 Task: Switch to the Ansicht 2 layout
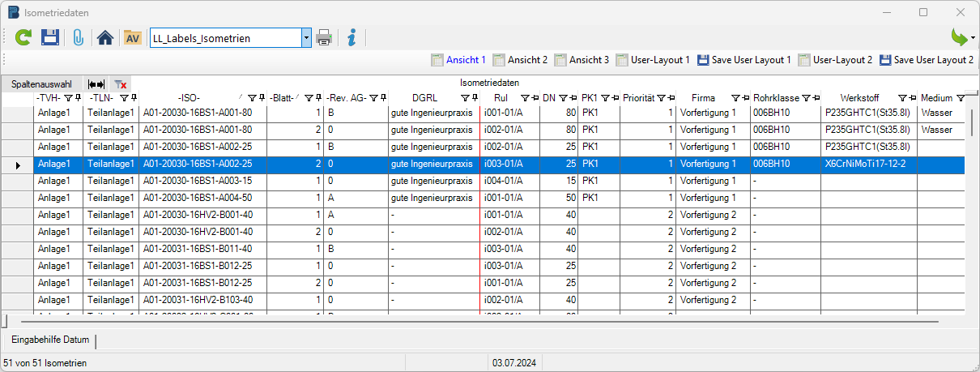[520, 60]
